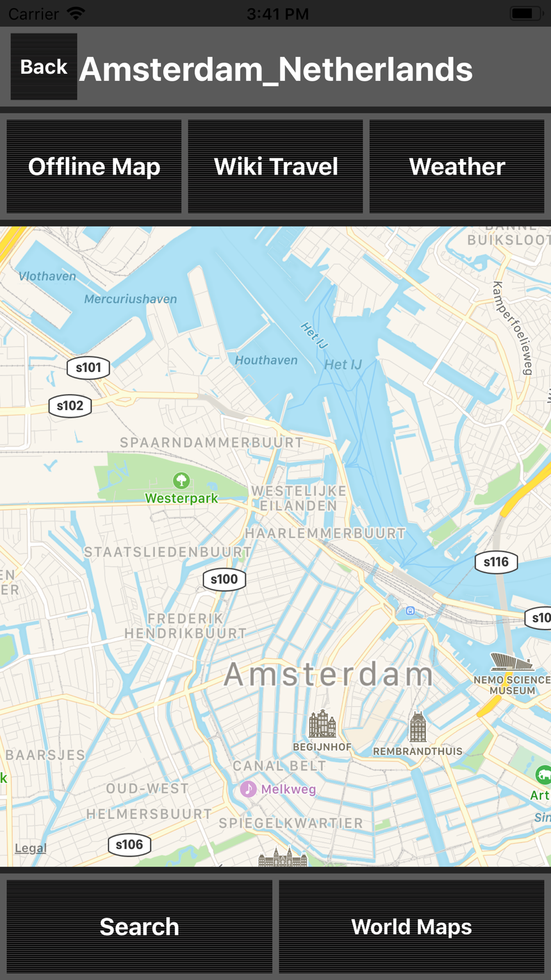Select the central station transit icon
The width and height of the screenshot is (551, 980).
(x=410, y=611)
